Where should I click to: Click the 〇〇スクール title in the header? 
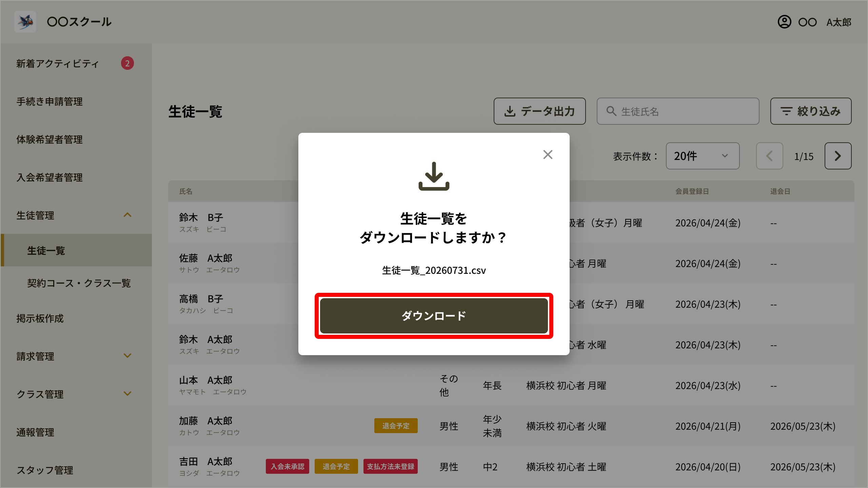pos(79,22)
